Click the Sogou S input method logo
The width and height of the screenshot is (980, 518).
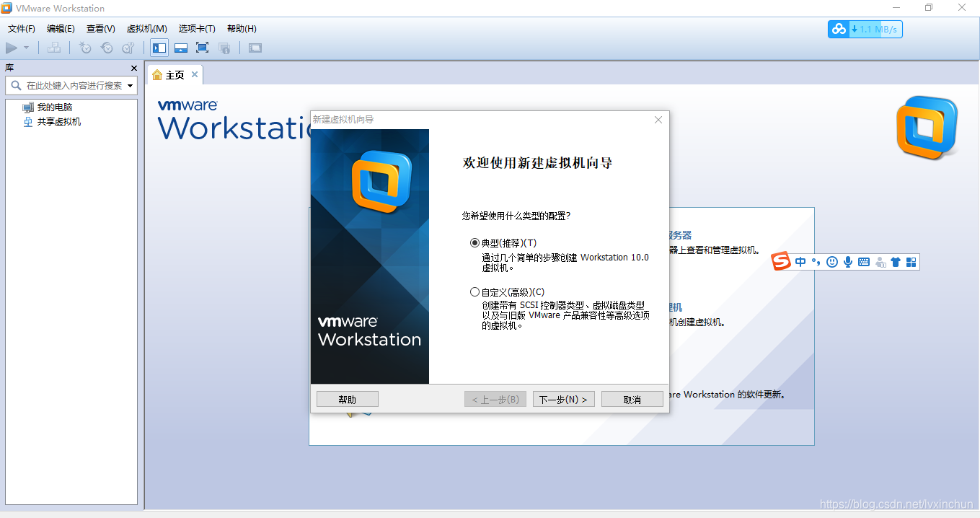(782, 261)
